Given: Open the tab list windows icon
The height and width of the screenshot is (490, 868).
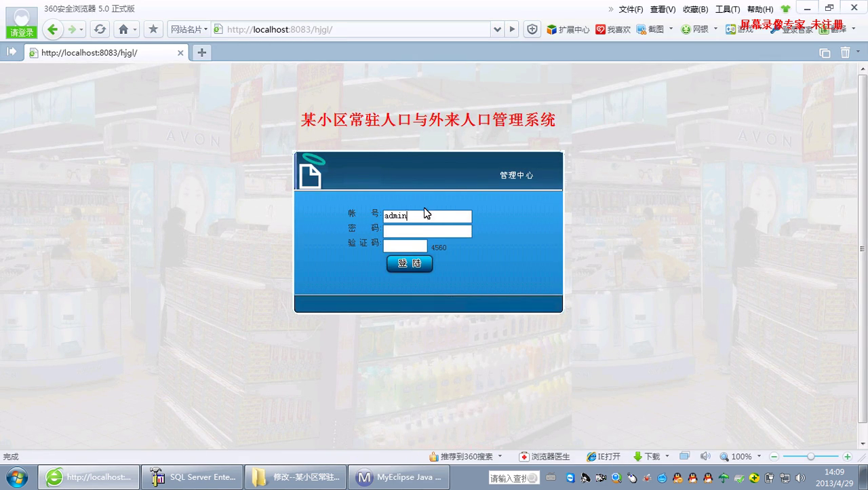Looking at the screenshot, I should pyautogui.click(x=825, y=53).
